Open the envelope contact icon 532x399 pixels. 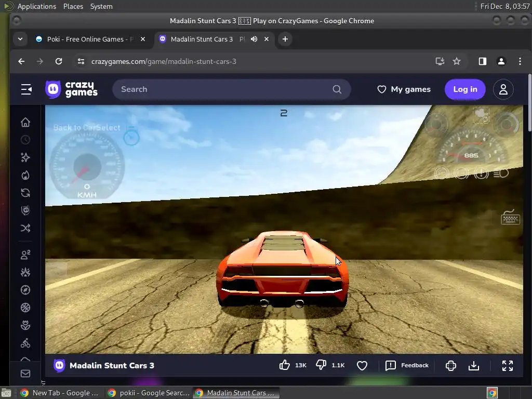(25, 374)
